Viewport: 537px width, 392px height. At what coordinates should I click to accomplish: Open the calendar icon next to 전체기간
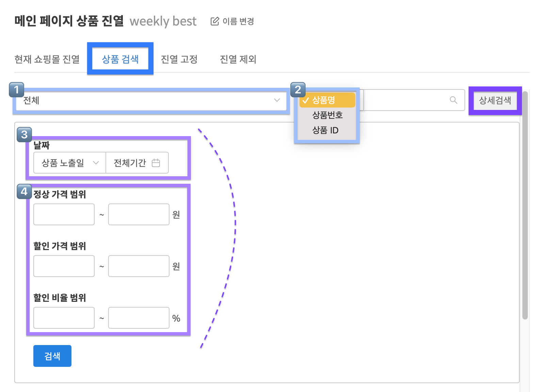click(156, 163)
